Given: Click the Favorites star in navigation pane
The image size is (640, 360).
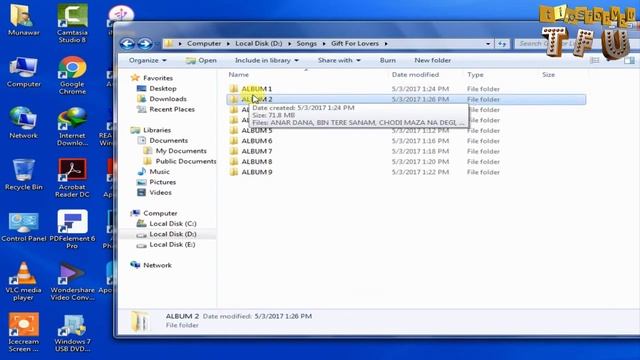Looking at the screenshot, I should point(135,78).
